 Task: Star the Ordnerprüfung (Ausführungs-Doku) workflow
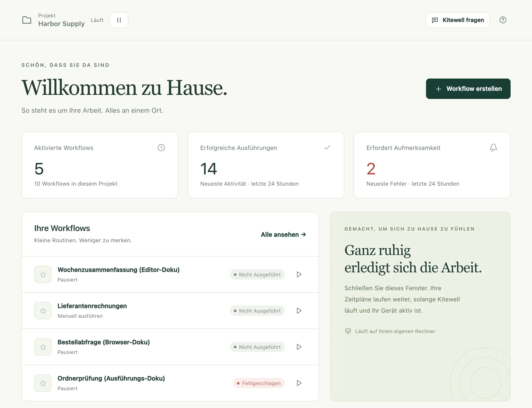(x=43, y=383)
